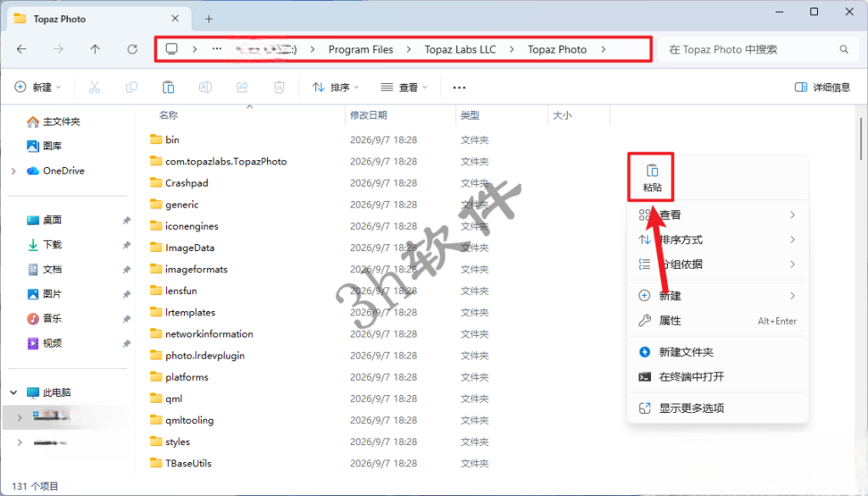Open the bin folder icon
The width and height of the screenshot is (868, 496).
click(x=156, y=139)
